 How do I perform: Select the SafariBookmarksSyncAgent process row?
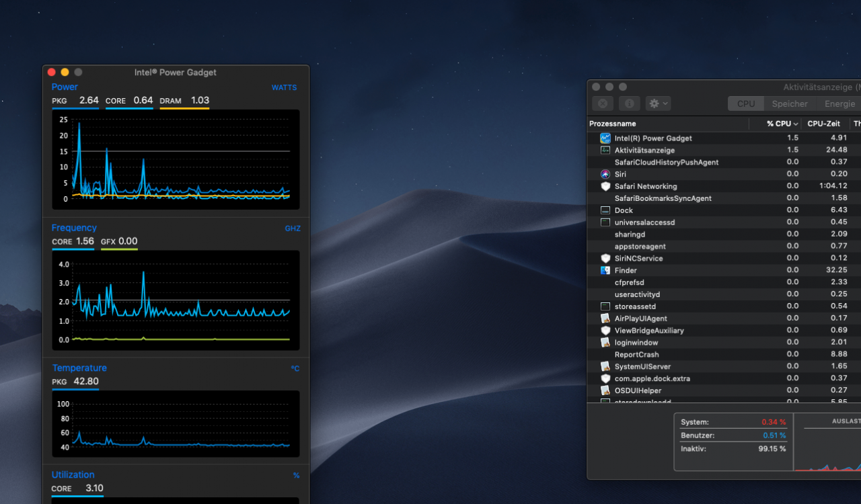pyautogui.click(x=724, y=198)
